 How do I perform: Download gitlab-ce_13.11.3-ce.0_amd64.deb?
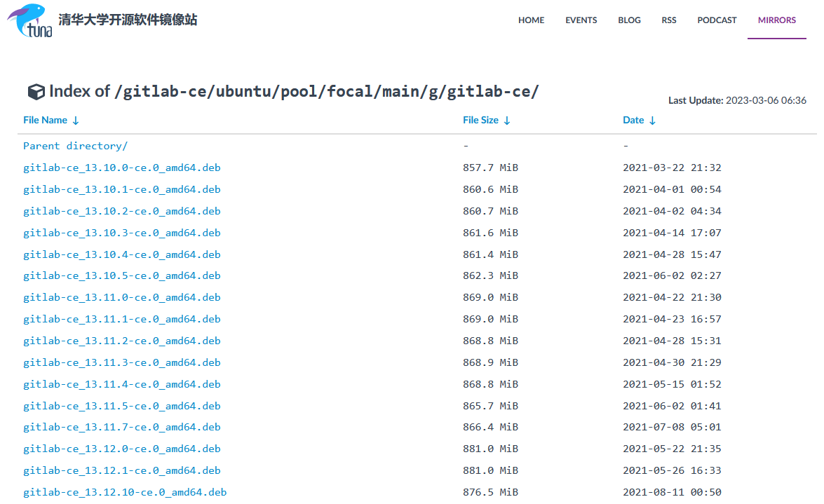coord(122,362)
